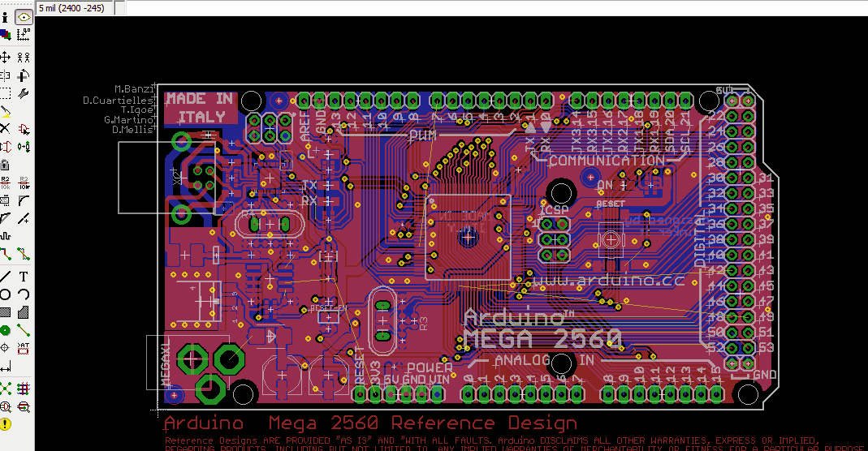Open the Change wrench tool
Screen dimensions: 868x451
(x=24, y=93)
